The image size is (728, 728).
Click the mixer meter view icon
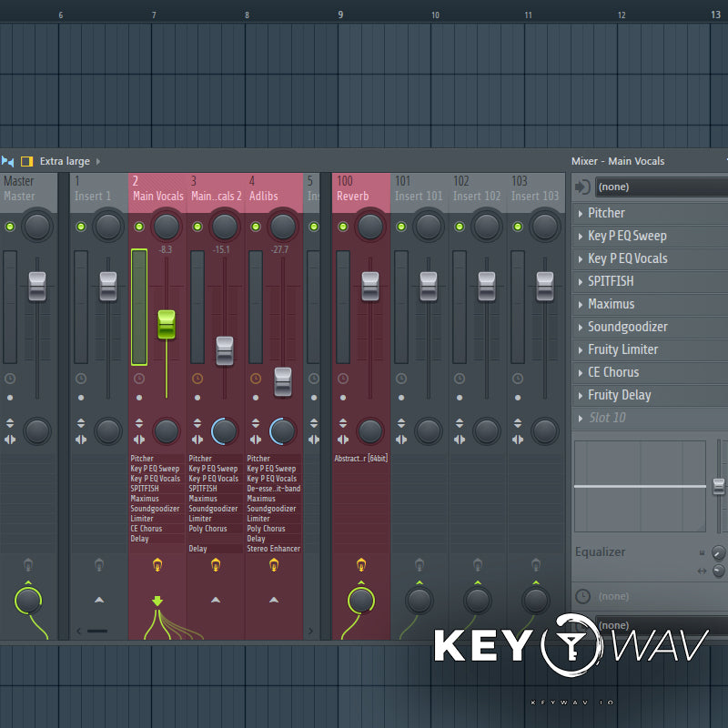pos(8,161)
